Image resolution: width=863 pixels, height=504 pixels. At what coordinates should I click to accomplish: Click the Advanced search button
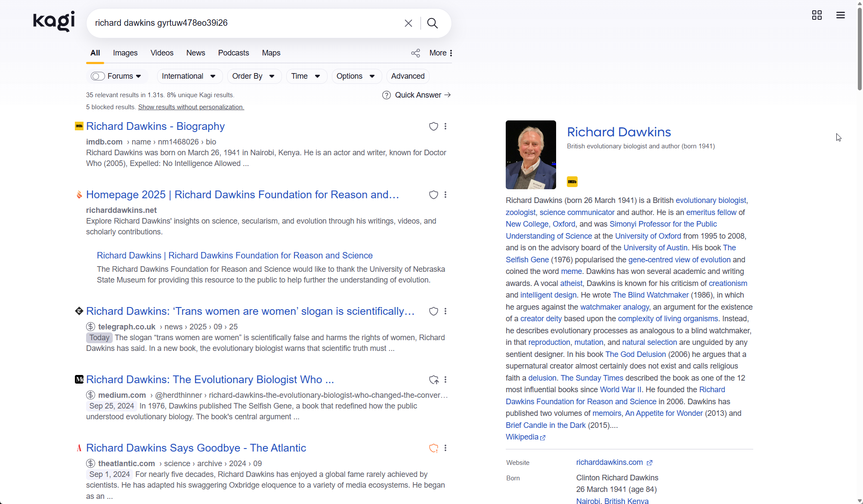(x=408, y=76)
